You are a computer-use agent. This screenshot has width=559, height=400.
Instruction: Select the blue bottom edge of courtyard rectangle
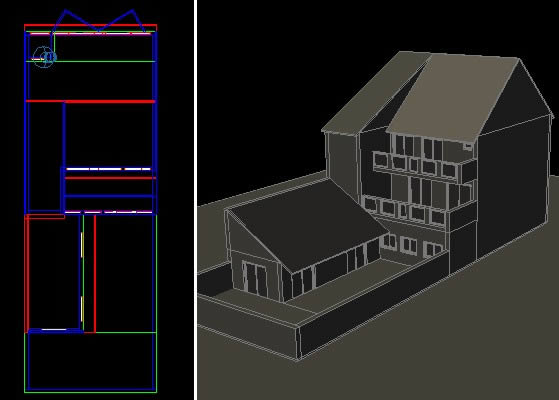[92, 389]
